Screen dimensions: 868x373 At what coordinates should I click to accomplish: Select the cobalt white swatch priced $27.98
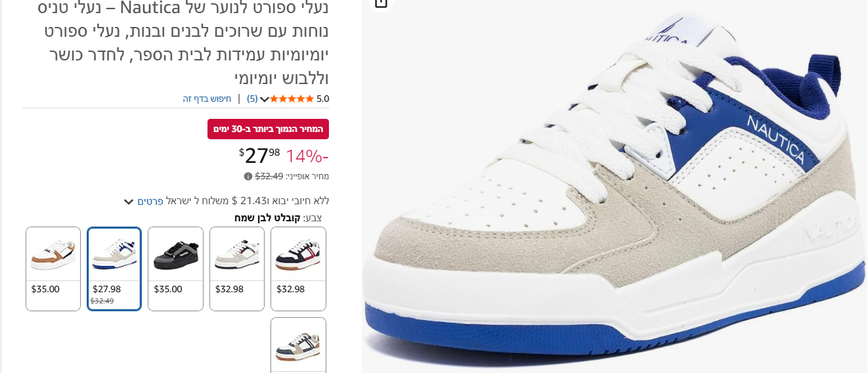point(114,269)
